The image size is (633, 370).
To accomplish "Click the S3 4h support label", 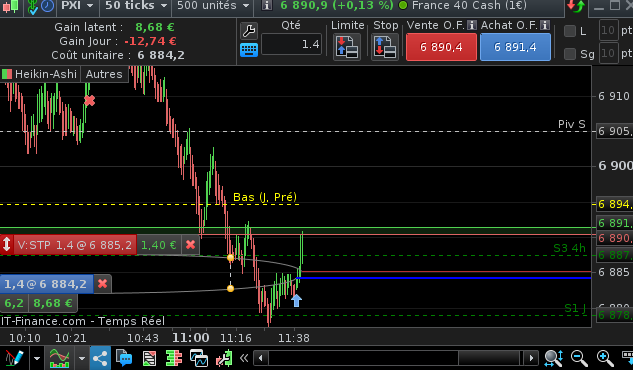I will coord(569,248).
